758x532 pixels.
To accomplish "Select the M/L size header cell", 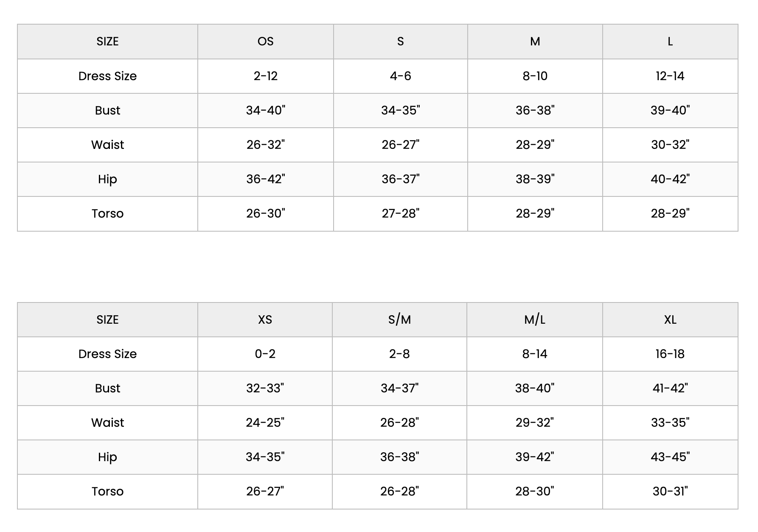I will (534, 319).
